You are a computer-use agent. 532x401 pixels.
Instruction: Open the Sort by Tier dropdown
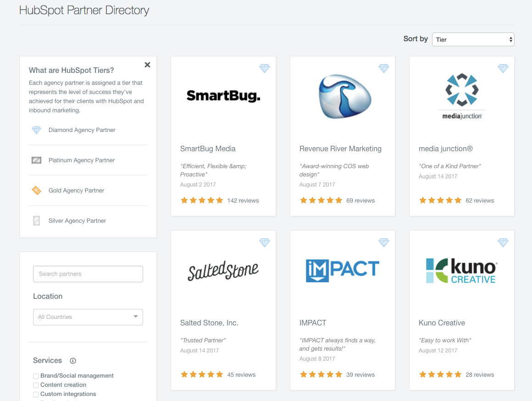[473, 39]
